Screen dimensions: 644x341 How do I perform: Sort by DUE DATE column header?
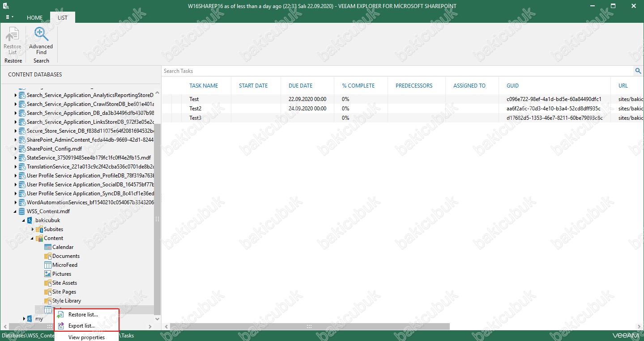point(301,85)
